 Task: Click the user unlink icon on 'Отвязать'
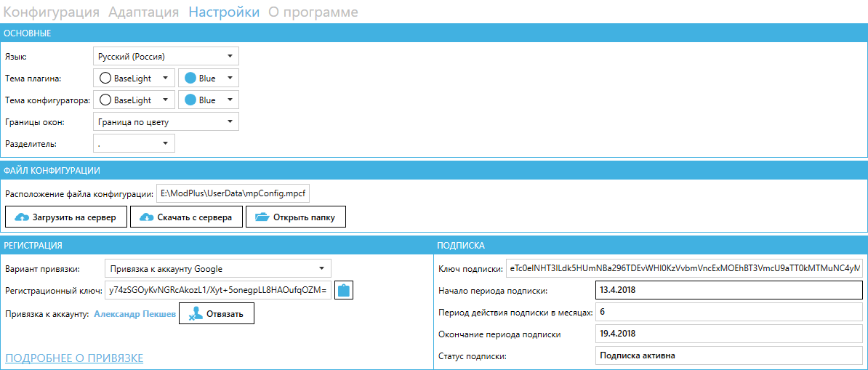coord(196,314)
